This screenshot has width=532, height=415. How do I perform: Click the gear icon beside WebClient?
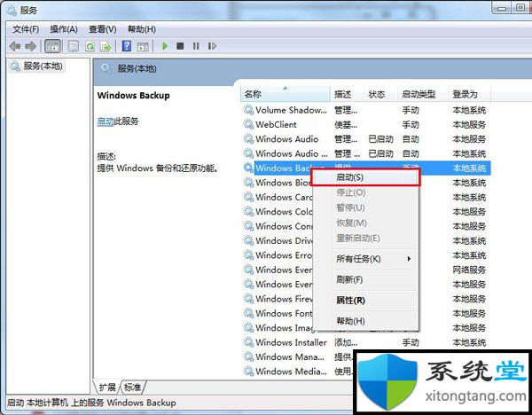248,124
